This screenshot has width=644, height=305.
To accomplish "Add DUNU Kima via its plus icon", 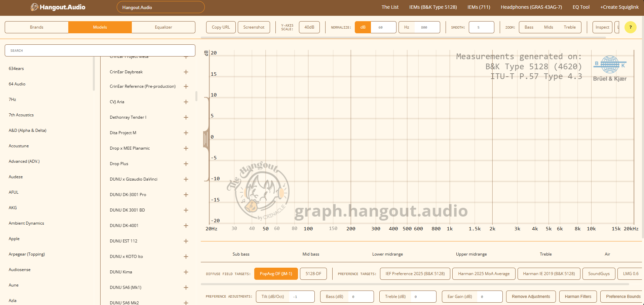I will click(186, 272).
